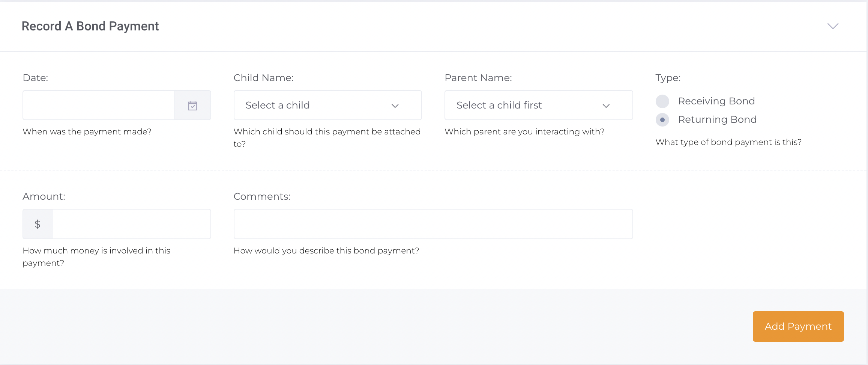Select the Returning Bond radio button
The image size is (868, 365).
(662, 120)
